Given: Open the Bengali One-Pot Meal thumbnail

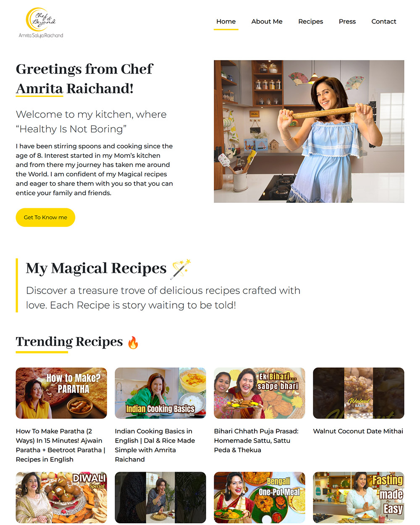Looking at the screenshot, I should click(260, 497).
